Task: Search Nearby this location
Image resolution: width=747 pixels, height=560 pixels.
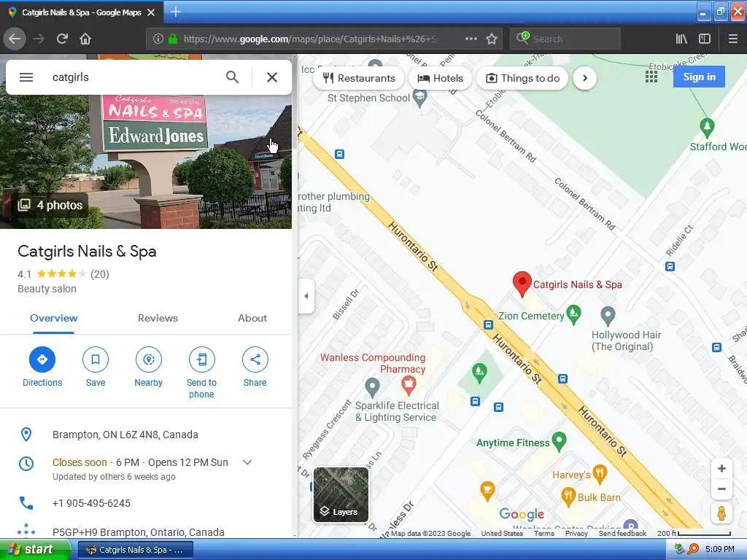Action: pos(149,367)
